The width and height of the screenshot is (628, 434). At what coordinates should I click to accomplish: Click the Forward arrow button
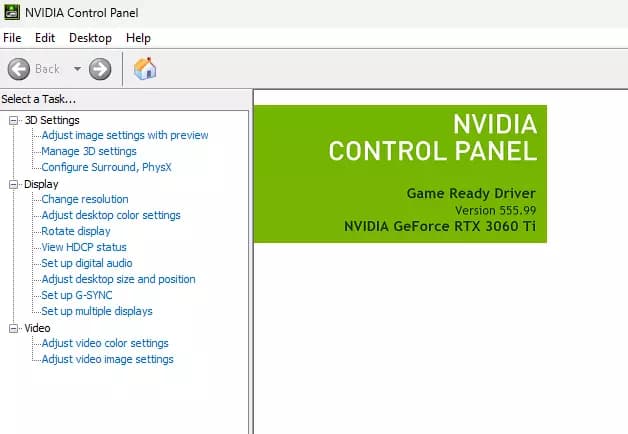click(100, 69)
